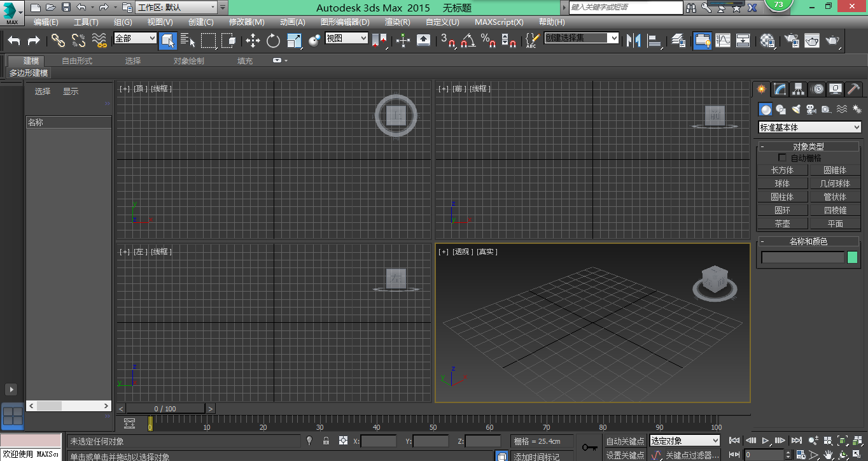The width and height of the screenshot is (868, 461).
Task: Switch to the 自由形式 ribbon tab
Action: 77,61
